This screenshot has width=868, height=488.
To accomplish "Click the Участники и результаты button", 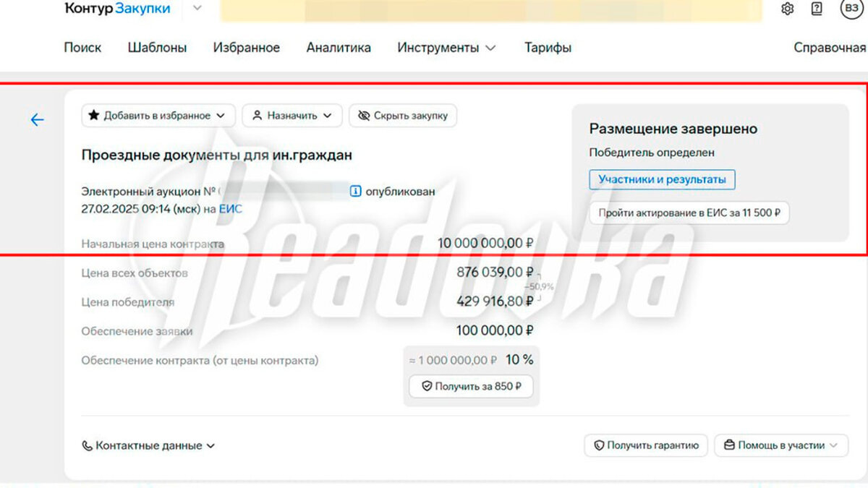I will 662,179.
